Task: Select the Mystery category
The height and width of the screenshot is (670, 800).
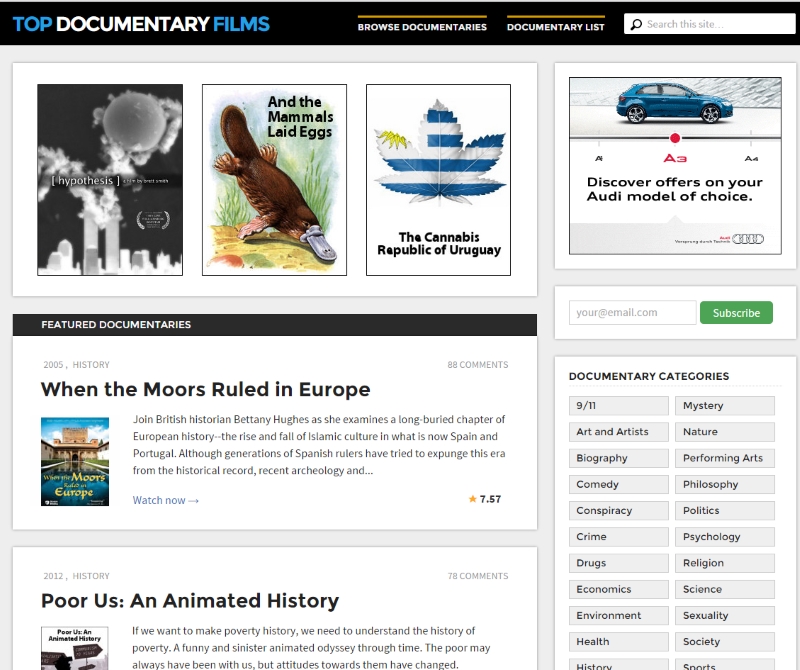Action: [x=724, y=406]
